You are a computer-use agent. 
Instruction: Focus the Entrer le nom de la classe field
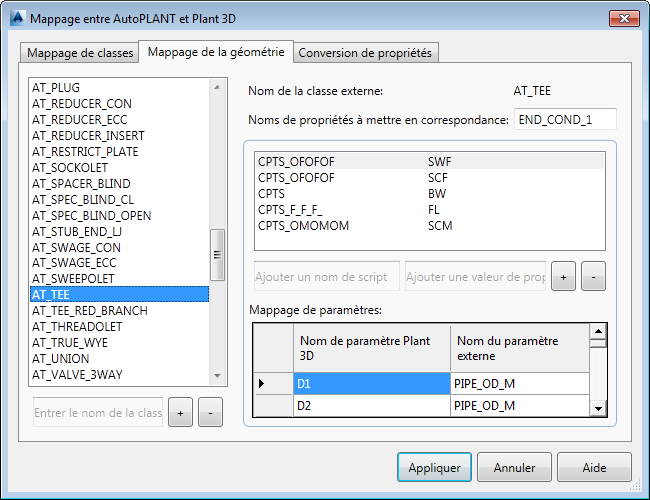pos(98,413)
